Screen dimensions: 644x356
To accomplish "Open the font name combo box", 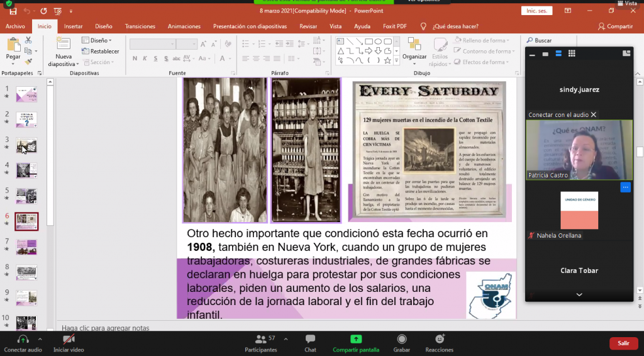I will coord(153,44).
